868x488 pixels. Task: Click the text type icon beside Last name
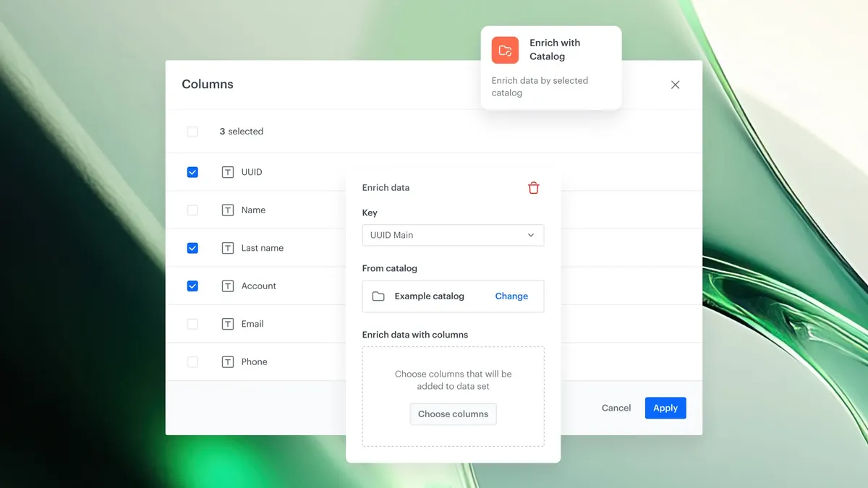click(x=226, y=247)
